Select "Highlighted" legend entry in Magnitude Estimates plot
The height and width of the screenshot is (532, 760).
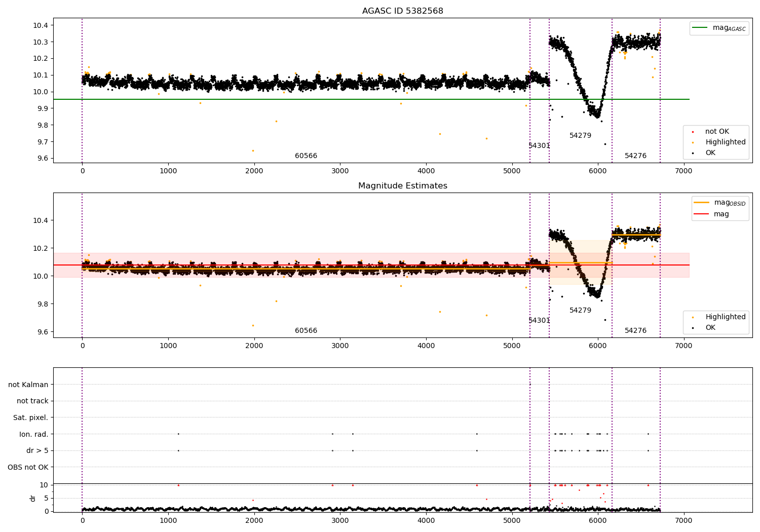(726, 317)
